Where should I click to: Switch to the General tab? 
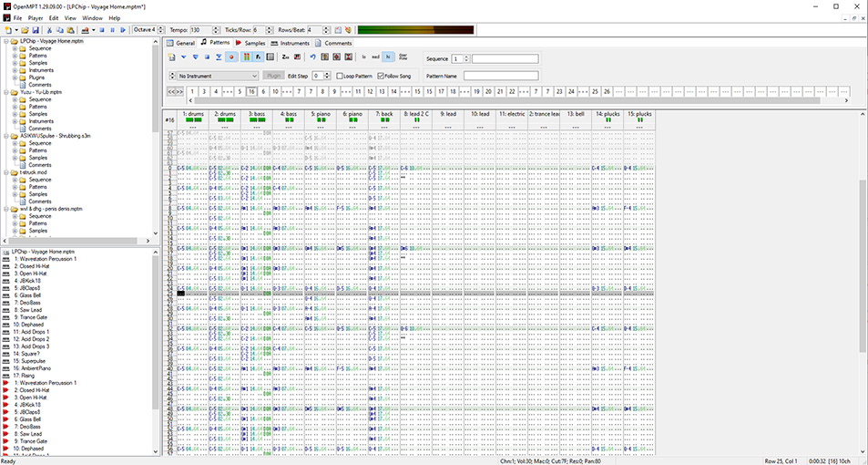tap(180, 43)
